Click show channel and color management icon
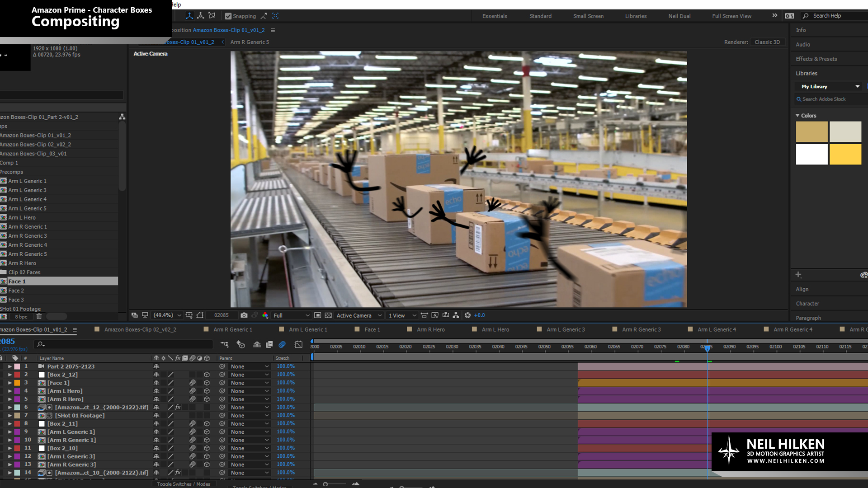Screen dimensions: 868x488 pos(265,315)
